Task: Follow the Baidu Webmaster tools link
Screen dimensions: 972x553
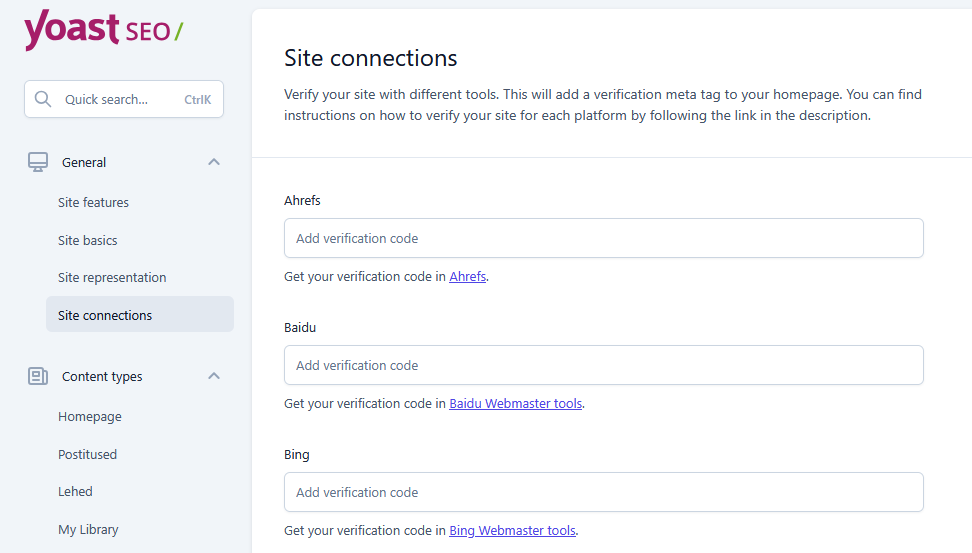Action: tap(515, 404)
